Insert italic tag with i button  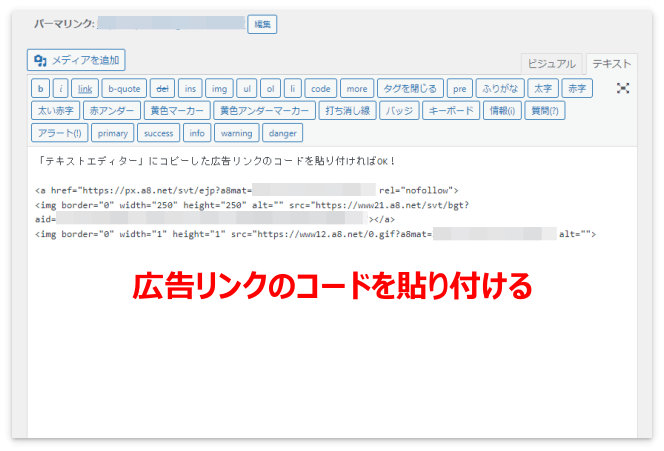click(61, 89)
